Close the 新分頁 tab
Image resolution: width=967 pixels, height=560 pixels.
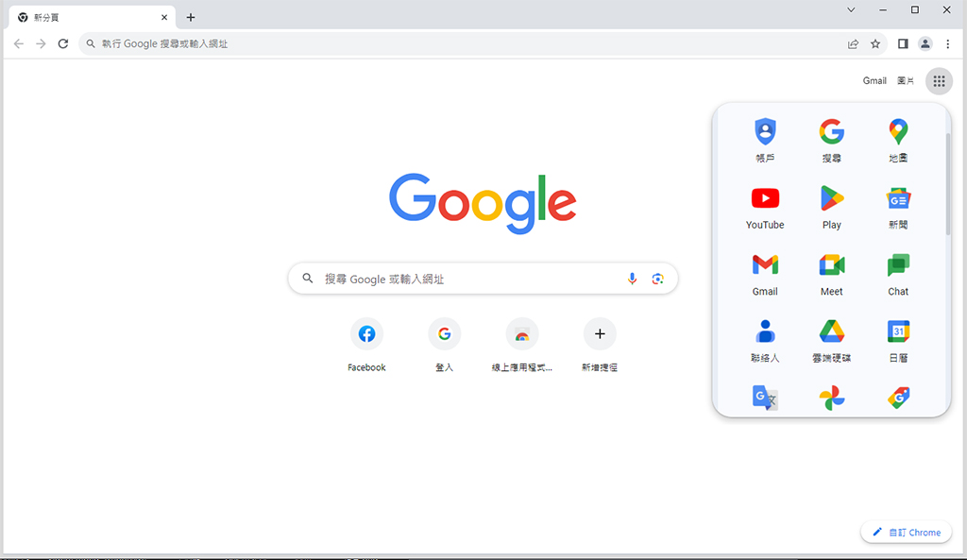click(164, 17)
